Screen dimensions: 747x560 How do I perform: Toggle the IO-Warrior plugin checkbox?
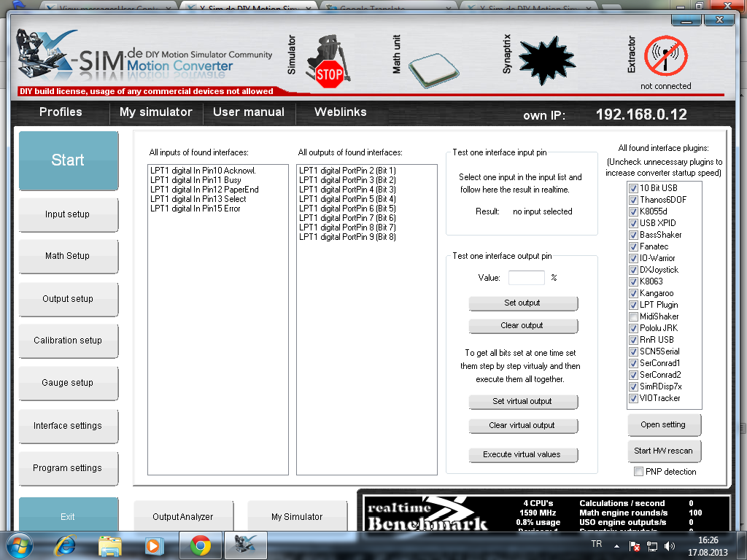click(x=633, y=258)
